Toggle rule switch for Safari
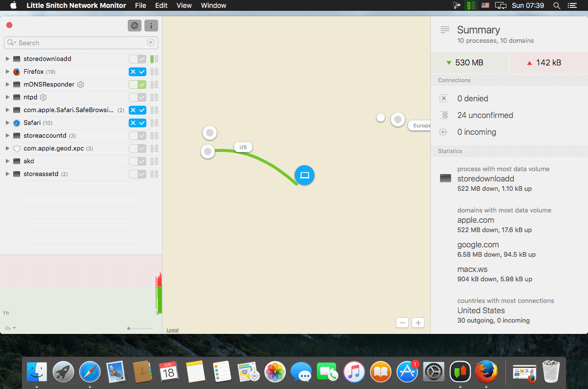Screen dimensions: 588x389 [x=137, y=123]
